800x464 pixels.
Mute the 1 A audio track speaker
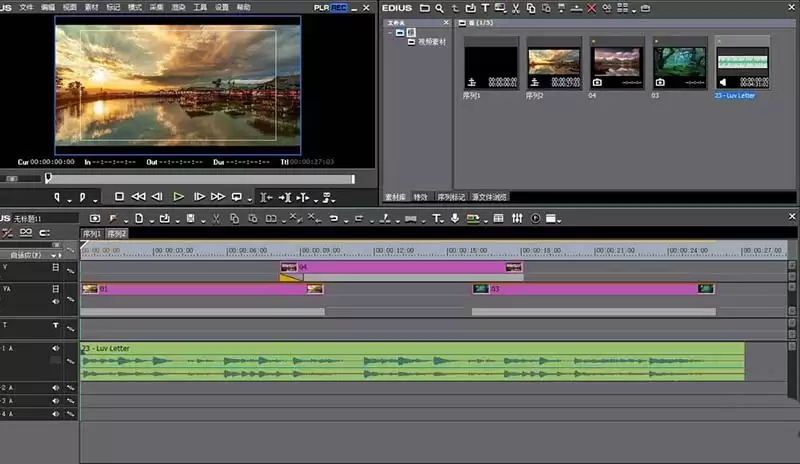56,348
